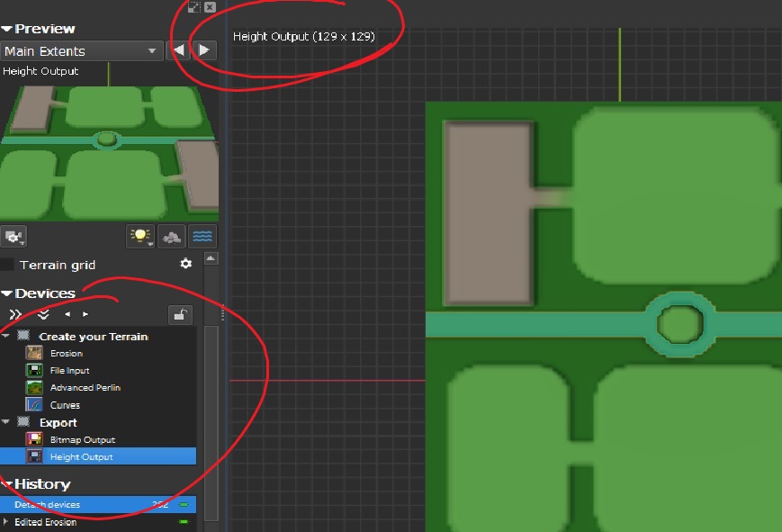Screen dimensions: 782x532
Task: Open the camera settings icon under preview
Action: pyautogui.click(x=13, y=237)
